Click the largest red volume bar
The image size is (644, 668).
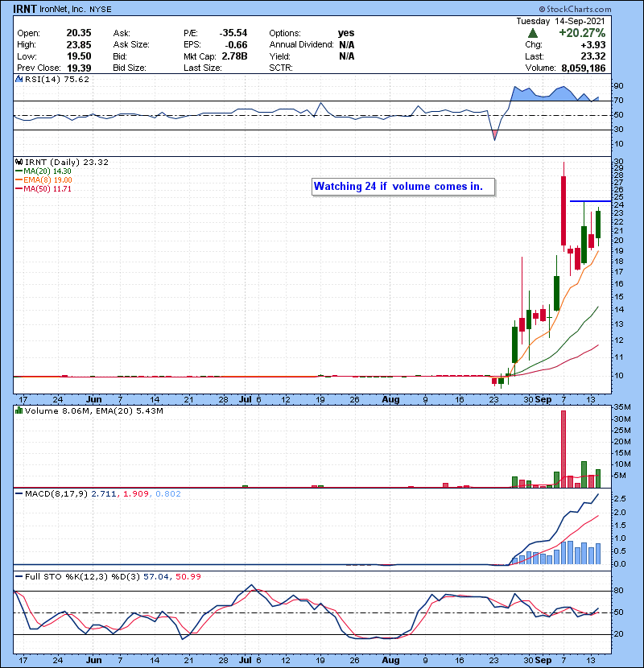point(563,448)
